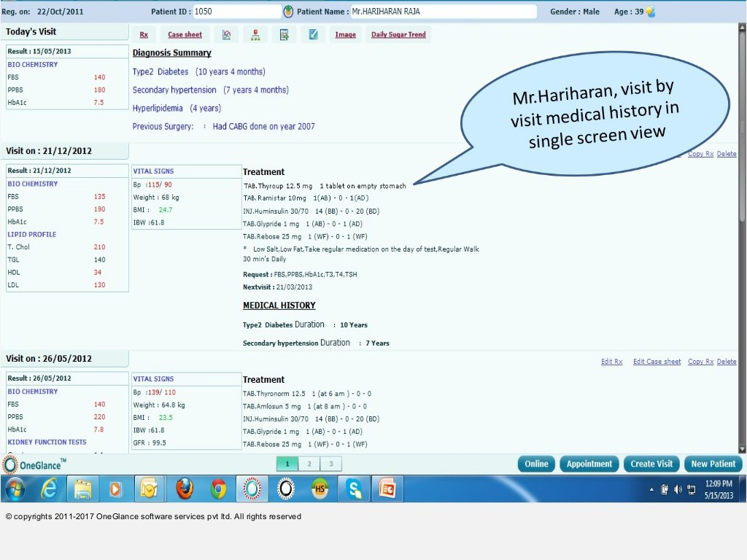747x560 pixels.
Task: Click green icon beside Patient Name label
Action: pos(288,12)
